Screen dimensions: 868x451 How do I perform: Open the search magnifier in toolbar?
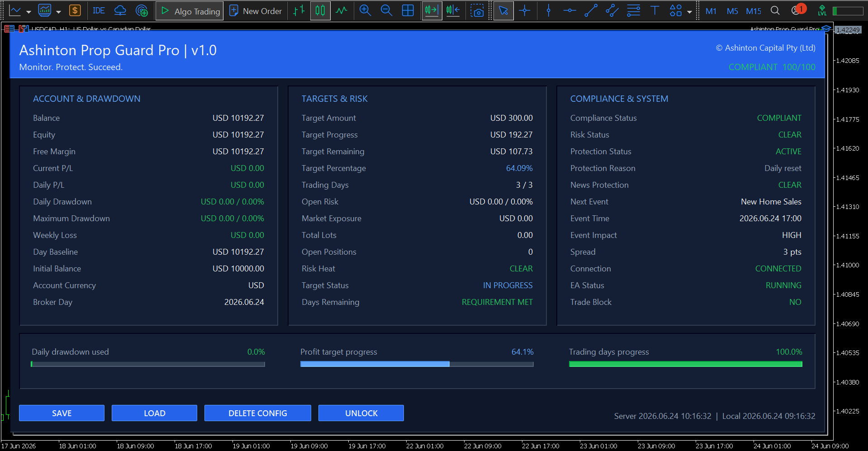tap(775, 10)
